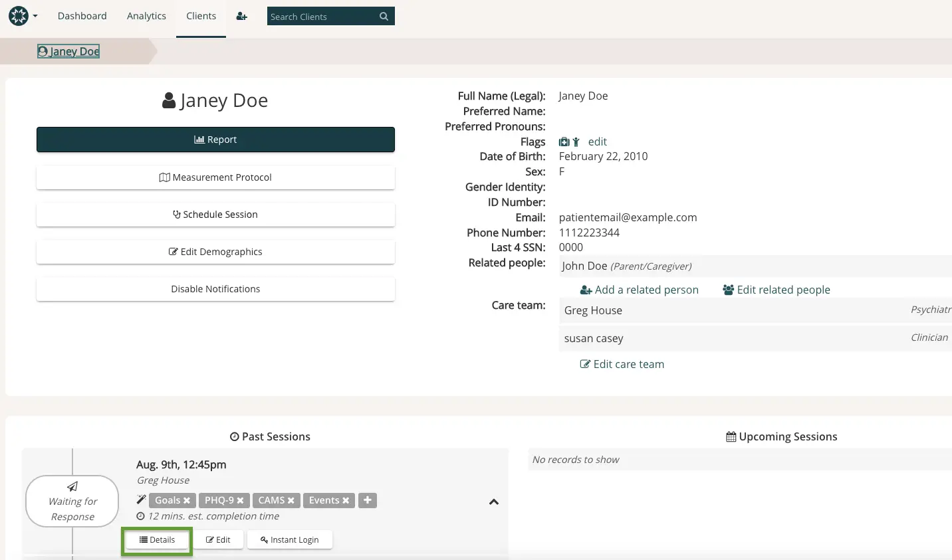
Task: Click the plus icon to add a measure
Action: [368, 500]
